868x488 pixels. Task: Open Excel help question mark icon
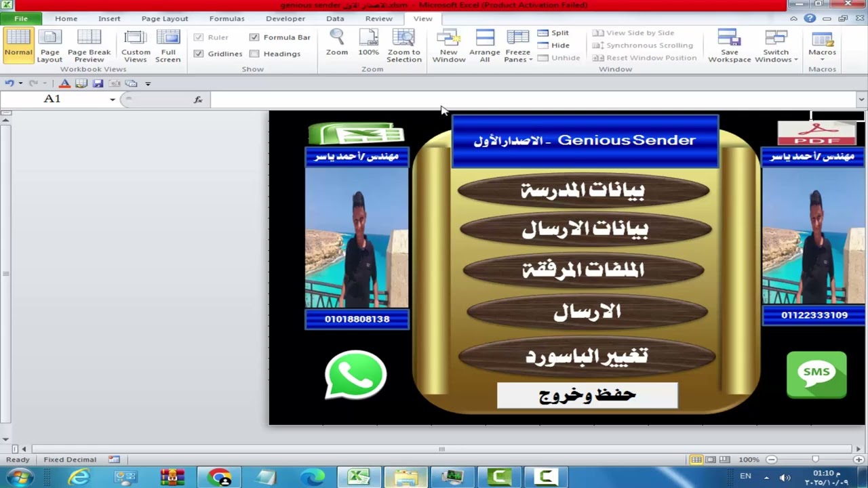pyautogui.click(x=810, y=18)
